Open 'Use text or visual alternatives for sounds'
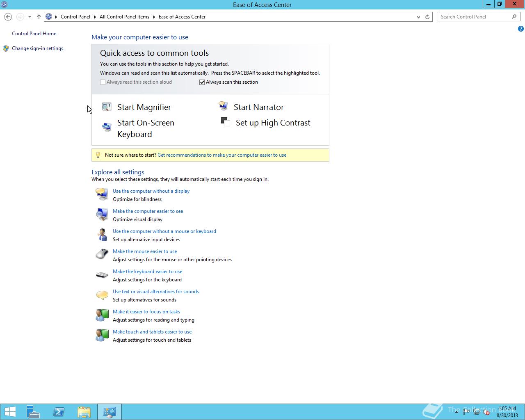This screenshot has width=525, height=420. point(156,292)
